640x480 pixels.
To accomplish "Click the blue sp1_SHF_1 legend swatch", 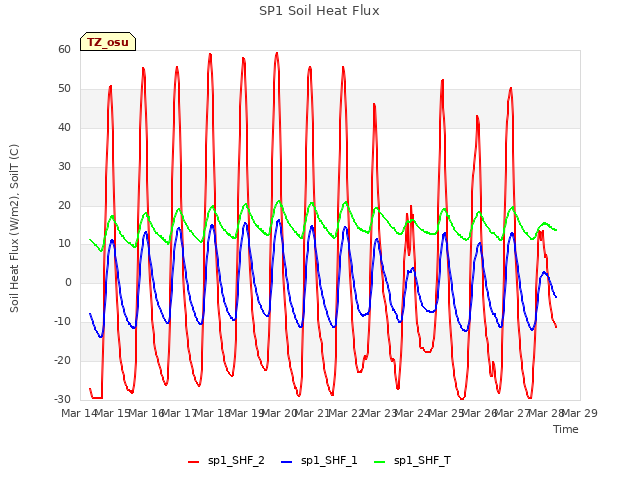I will [x=287, y=462].
